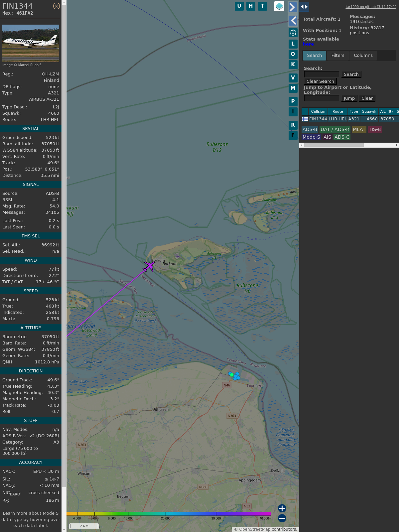Click the purple aircraft icon on map

(x=149, y=266)
